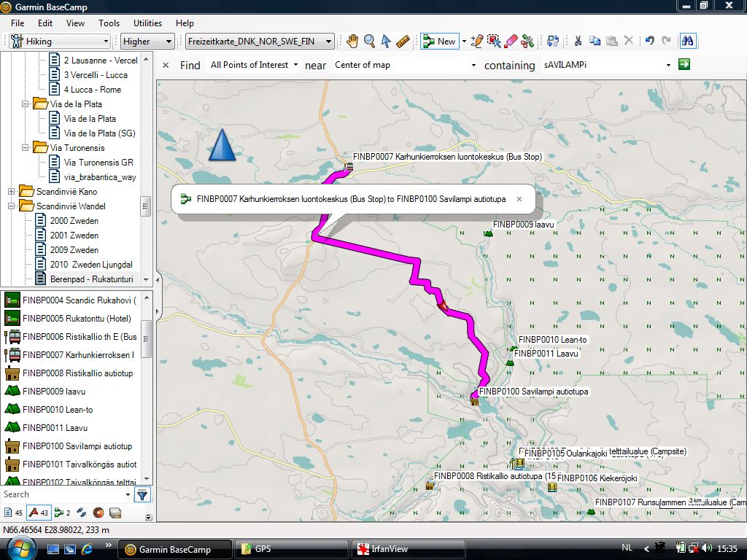747x560 pixels.
Task: Click the green search go arrow
Action: [684, 65]
